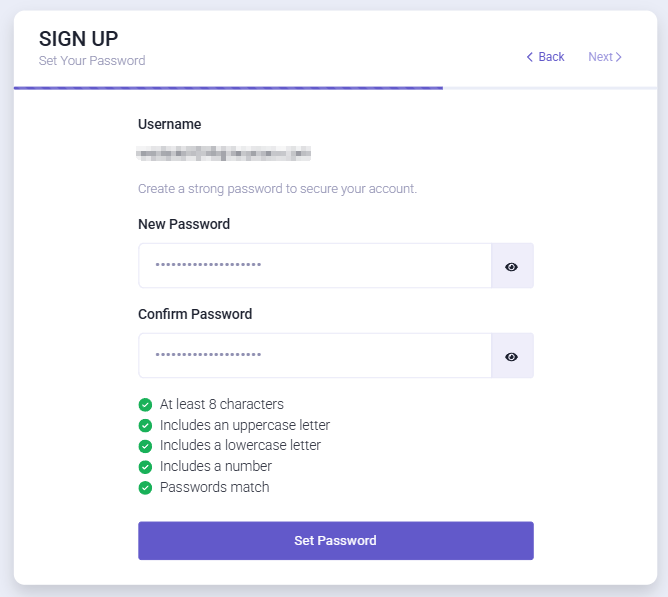Click the Set Your Password subtitle
Screen dimensions: 668x597
click(x=92, y=61)
